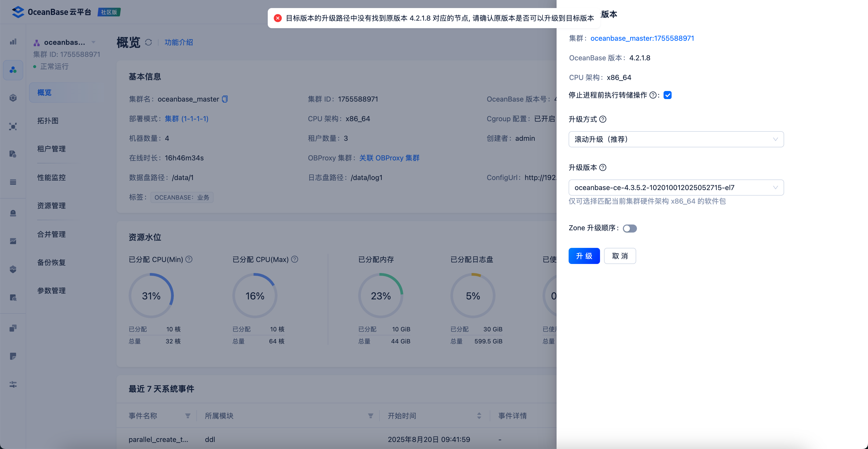
Task: Click the 31% CPU(Min) progress ring
Action: point(151,295)
